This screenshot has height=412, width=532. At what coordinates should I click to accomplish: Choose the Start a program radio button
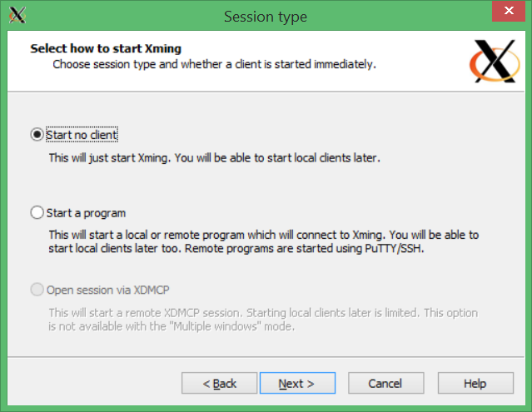[x=37, y=212]
